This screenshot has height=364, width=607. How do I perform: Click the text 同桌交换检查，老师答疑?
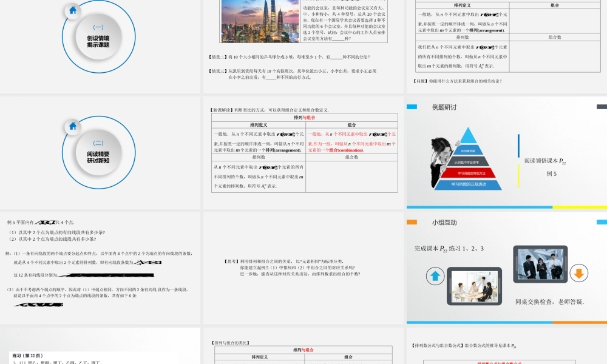[549, 302]
